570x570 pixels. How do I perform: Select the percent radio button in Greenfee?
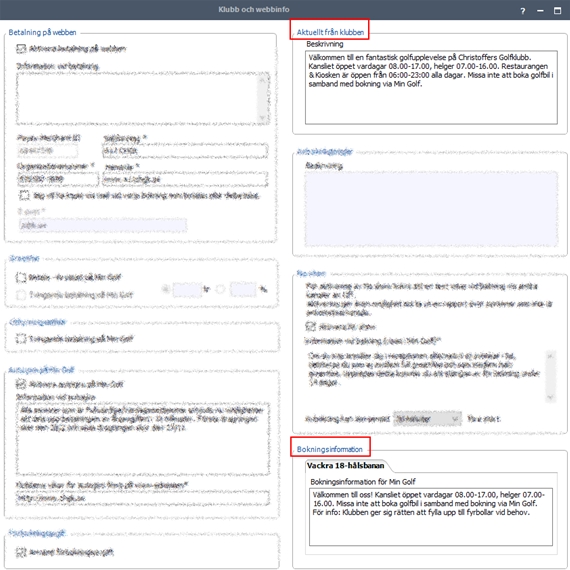click(220, 289)
